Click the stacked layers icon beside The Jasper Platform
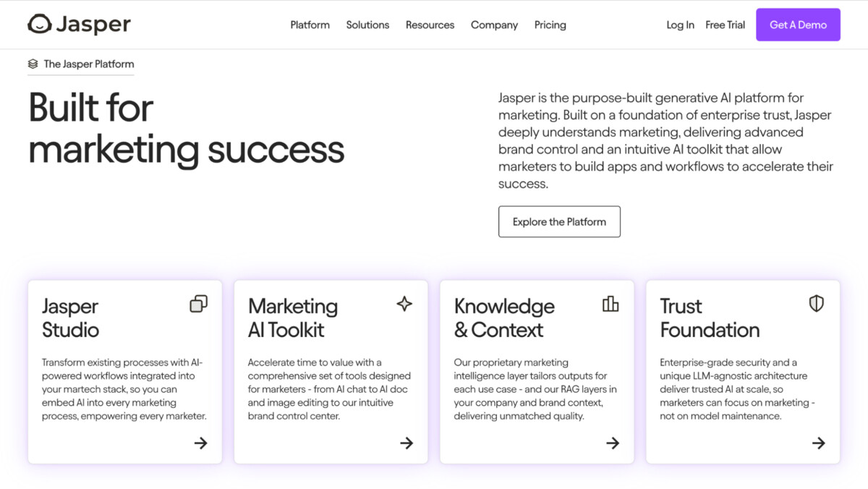Screen dimensions: 868x489 (33, 64)
